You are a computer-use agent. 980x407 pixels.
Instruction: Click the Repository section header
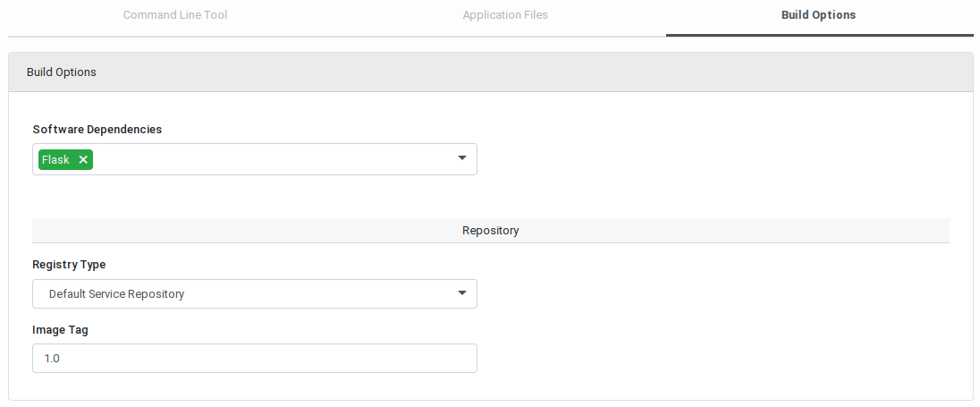pyautogui.click(x=491, y=231)
